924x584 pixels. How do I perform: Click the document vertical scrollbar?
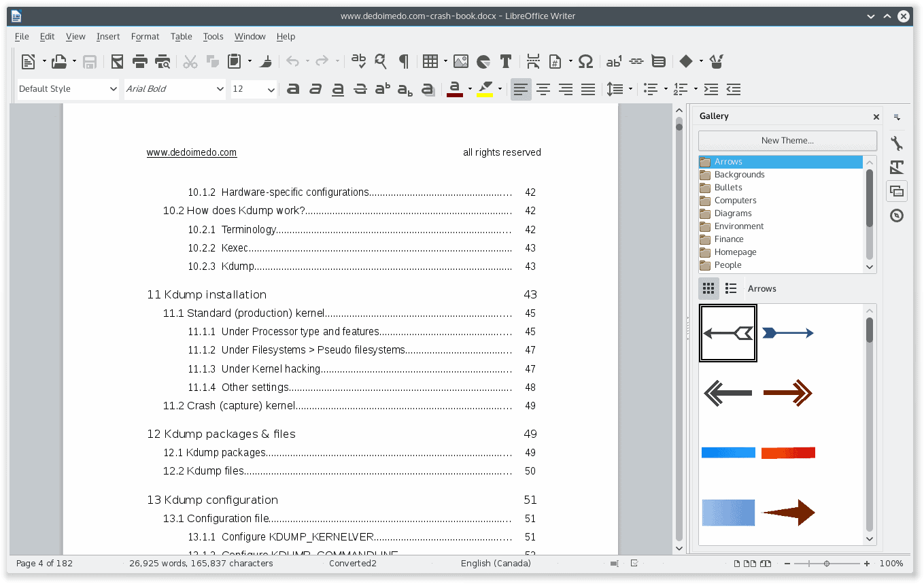(x=679, y=328)
